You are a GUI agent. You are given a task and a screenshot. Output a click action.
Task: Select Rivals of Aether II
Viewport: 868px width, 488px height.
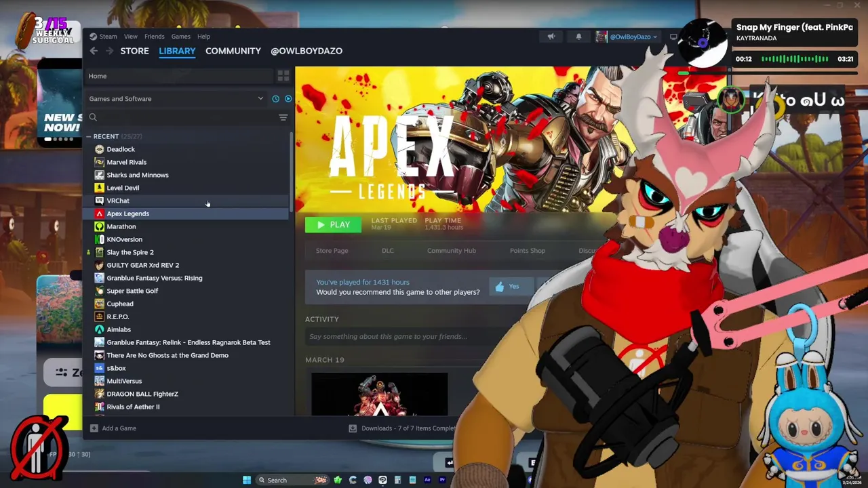pyautogui.click(x=187, y=407)
